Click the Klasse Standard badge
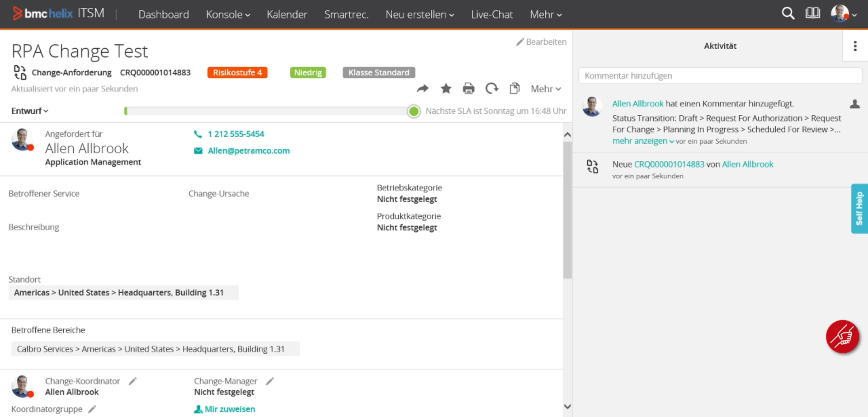The height and width of the screenshot is (417, 868). click(x=379, y=73)
